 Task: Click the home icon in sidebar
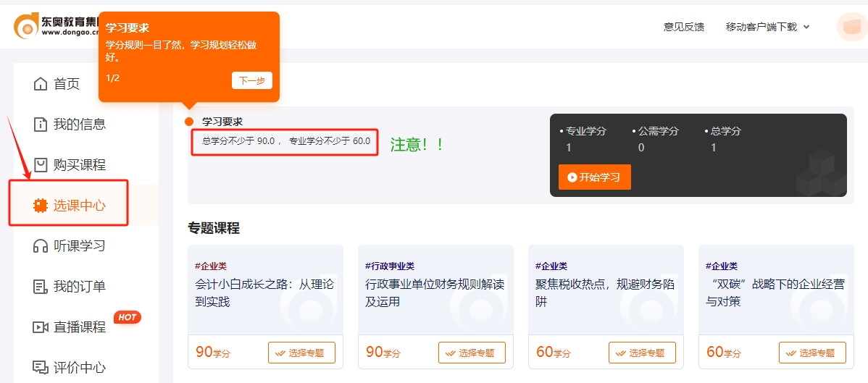pyautogui.click(x=41, y=84)
